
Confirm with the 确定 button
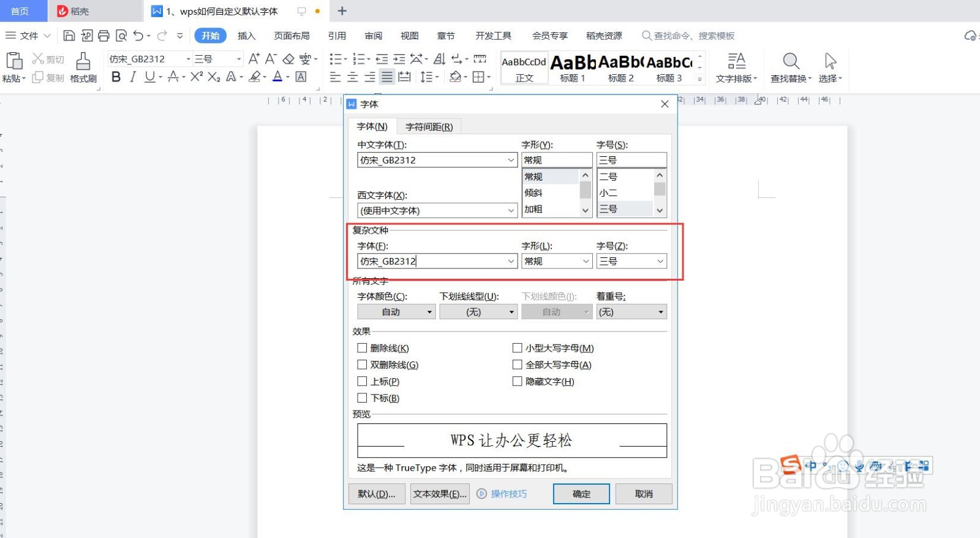(581, 494)
